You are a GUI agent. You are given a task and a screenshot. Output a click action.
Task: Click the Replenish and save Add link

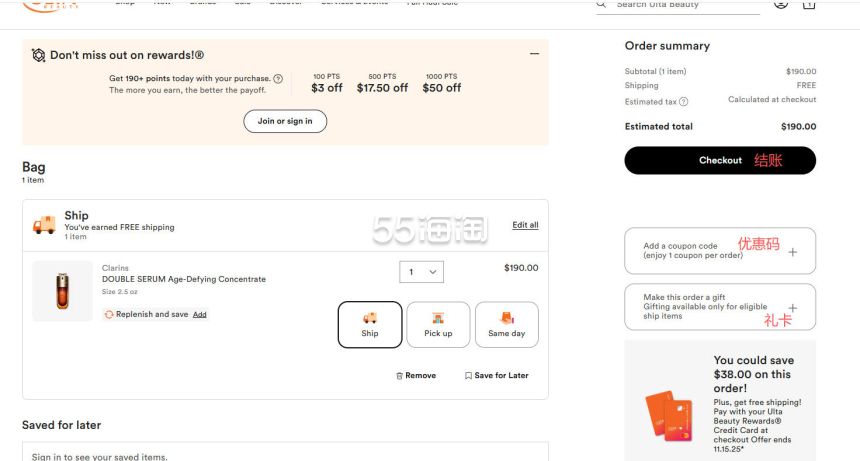point(200,314)
